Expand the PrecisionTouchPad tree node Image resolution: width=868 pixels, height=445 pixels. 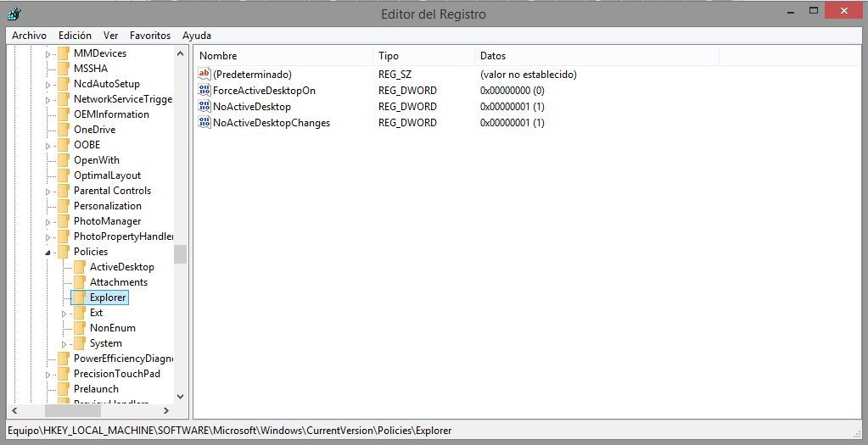tap(48, 375)
